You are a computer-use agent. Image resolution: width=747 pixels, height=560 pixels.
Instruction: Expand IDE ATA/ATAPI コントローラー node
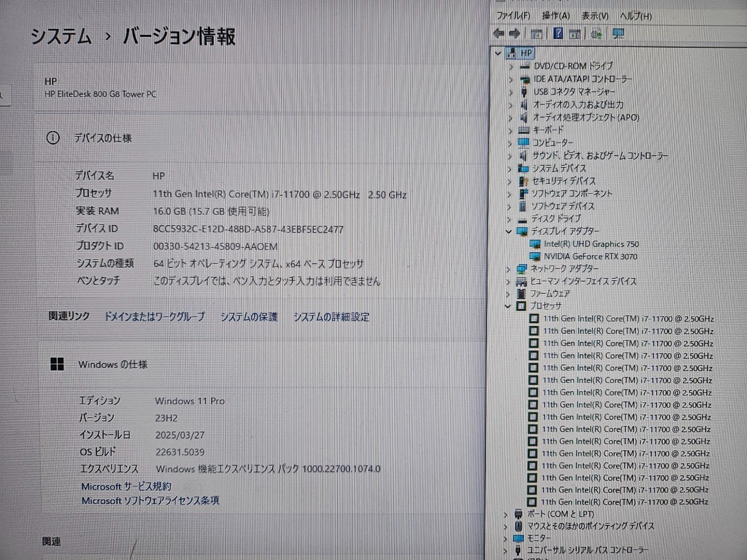click(511, 79)
